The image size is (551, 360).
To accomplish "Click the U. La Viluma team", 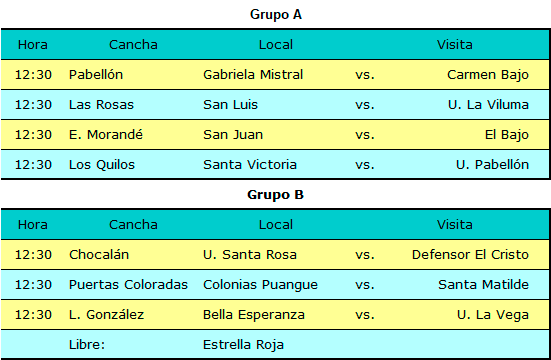I will tap(488, 105).
